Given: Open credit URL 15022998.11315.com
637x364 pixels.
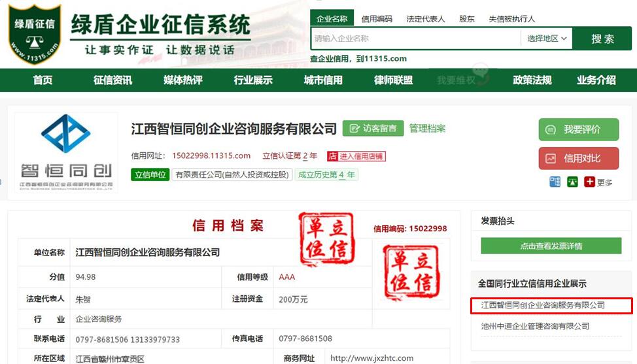Looking at the screenshot, I should 211,156.
